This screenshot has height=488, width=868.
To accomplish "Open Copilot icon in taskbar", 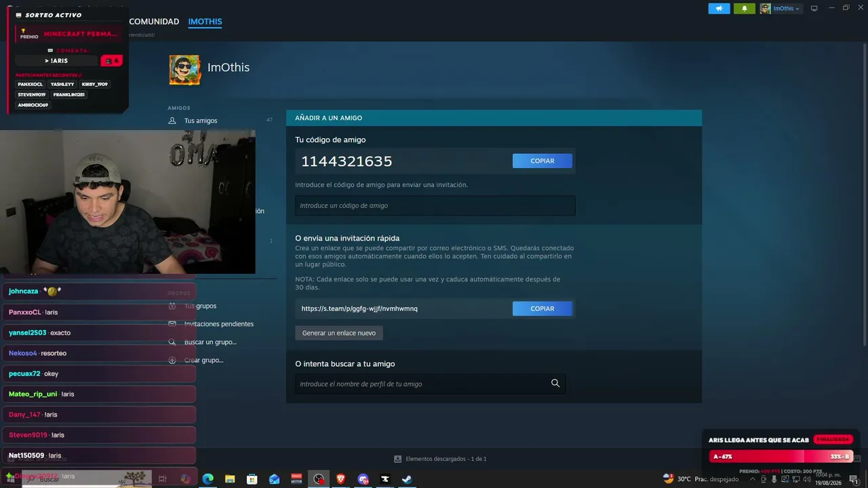I will pos(185,479).
